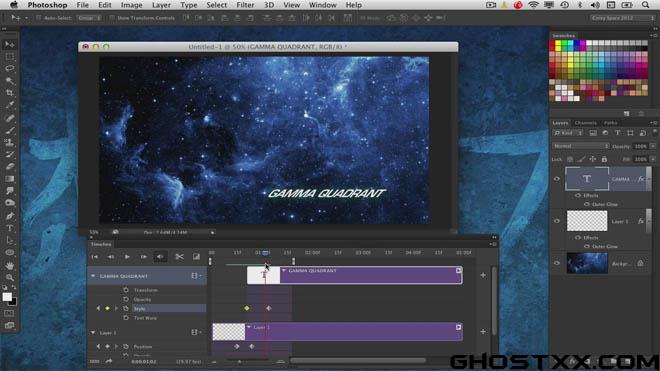Open the layer Kind filter dropdown

pyautogui.click(x=568, y=133)
